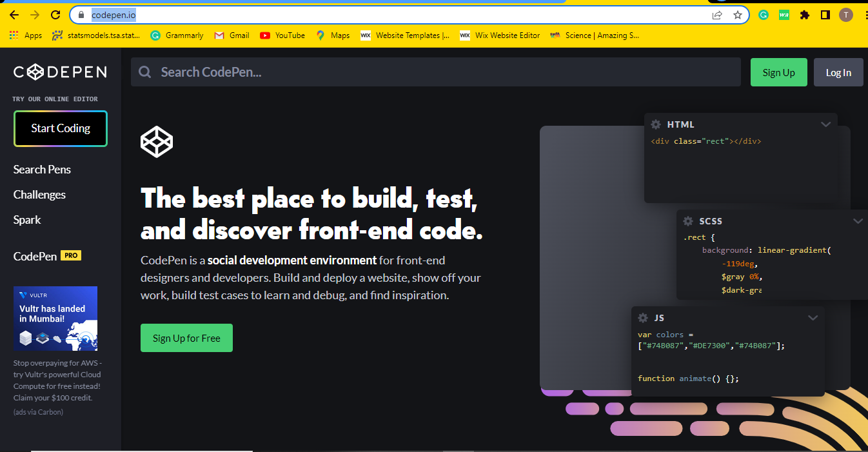868x452 pixels.
Task: Click the CodePen cube icon above the headline
Action: [x=157, y=142]
